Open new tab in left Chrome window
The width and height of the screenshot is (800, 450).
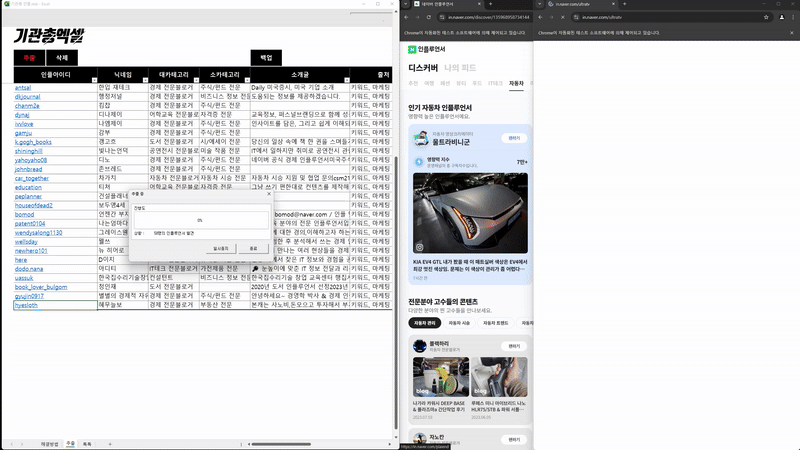point(490,4)
